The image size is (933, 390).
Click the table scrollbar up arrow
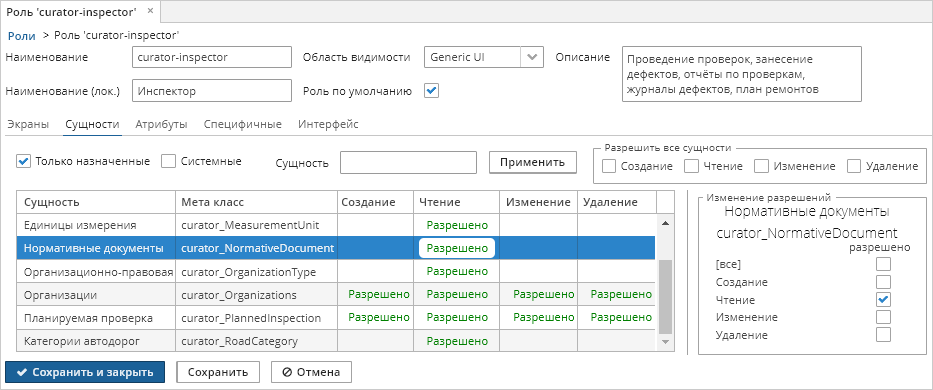(665, 223)
